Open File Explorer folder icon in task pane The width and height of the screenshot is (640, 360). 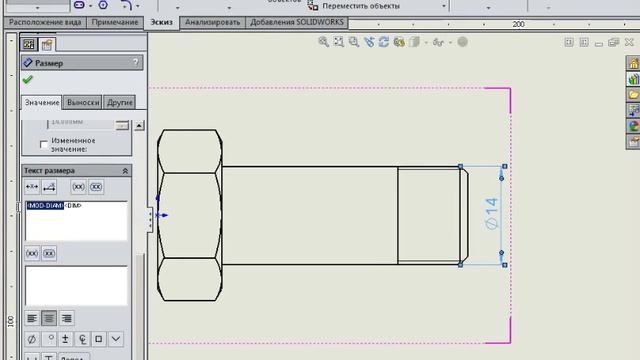pyautogui.click(x=633, y=94)
